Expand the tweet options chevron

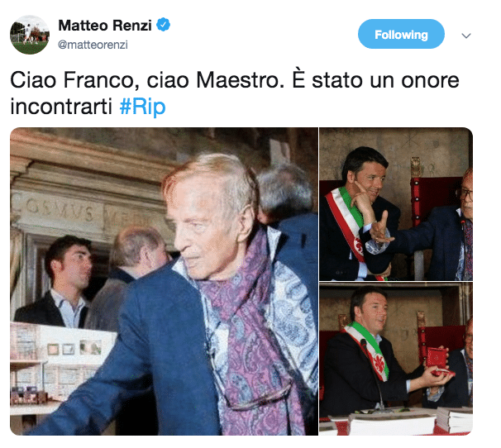[466, 36]
